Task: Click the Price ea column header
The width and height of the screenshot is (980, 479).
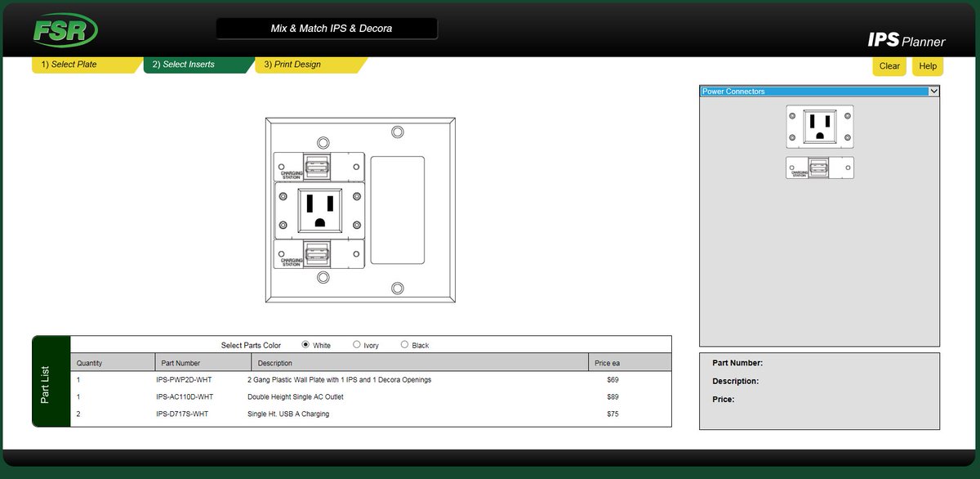Action: click(630, 363)
